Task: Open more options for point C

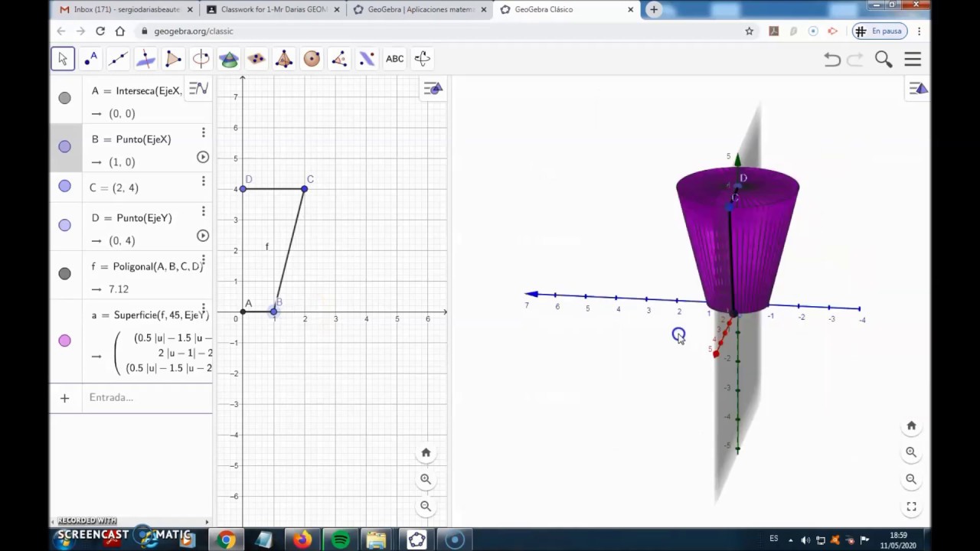Action: click(203, 181)
